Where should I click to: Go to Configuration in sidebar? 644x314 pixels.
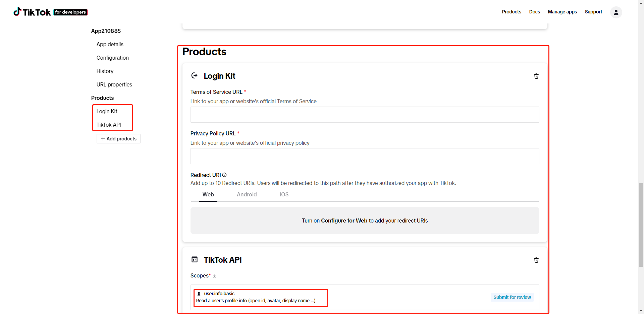[113, 58]
